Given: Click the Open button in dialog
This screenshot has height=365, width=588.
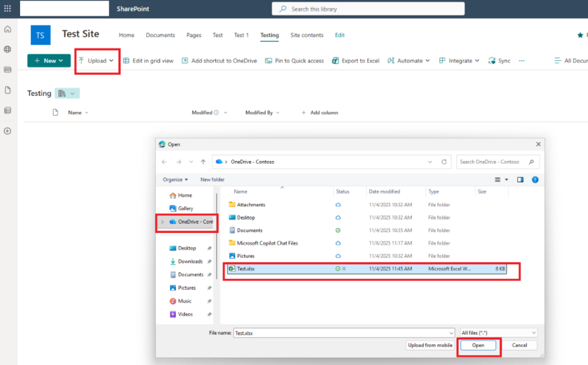Looking at the screenshot, I should 478,345.
